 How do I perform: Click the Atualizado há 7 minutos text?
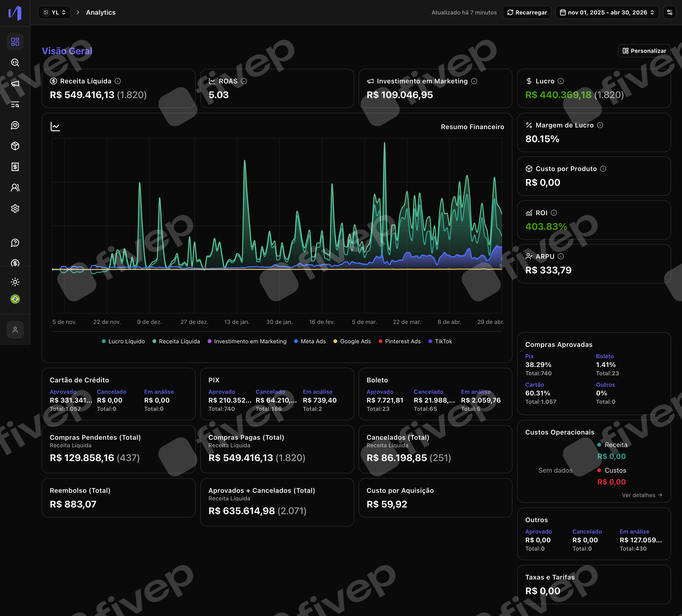(464, 13)
